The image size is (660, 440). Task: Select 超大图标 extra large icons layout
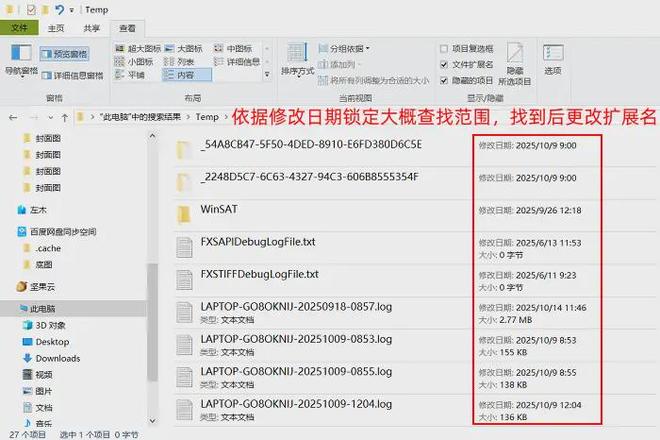[138, 48]
